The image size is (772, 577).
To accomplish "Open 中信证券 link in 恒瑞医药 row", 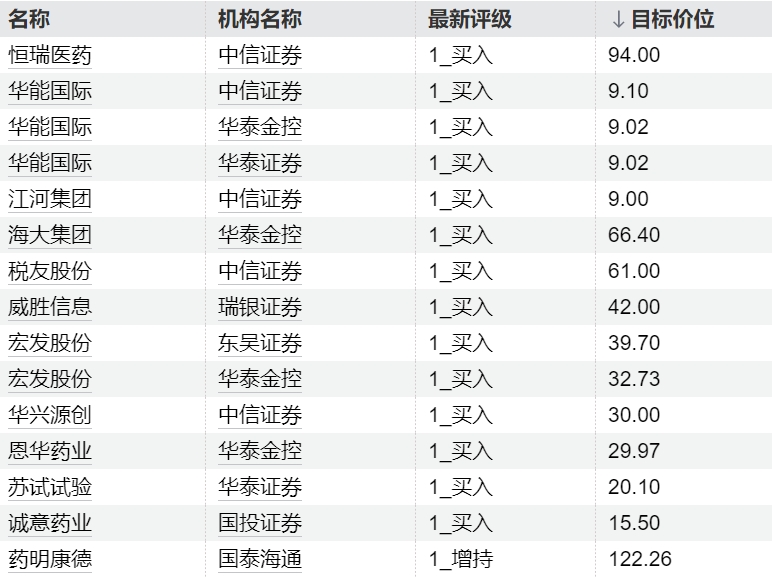I will (x=260, y=55).
